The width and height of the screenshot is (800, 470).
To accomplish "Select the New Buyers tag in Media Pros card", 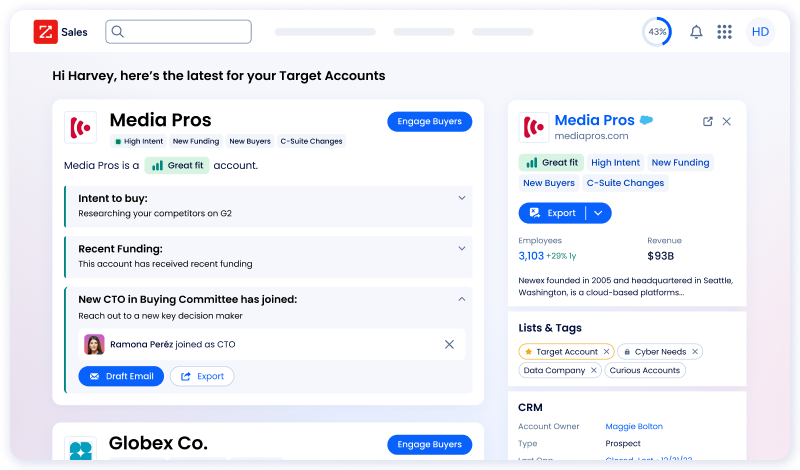I will [x=250, y=141].
